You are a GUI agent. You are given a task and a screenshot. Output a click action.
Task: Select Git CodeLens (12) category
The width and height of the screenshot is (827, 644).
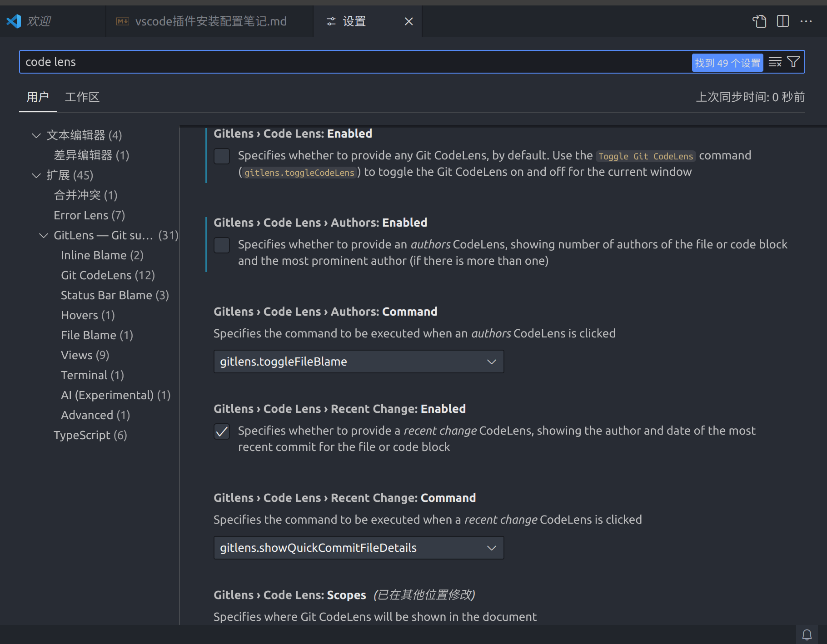pos(108,275)
